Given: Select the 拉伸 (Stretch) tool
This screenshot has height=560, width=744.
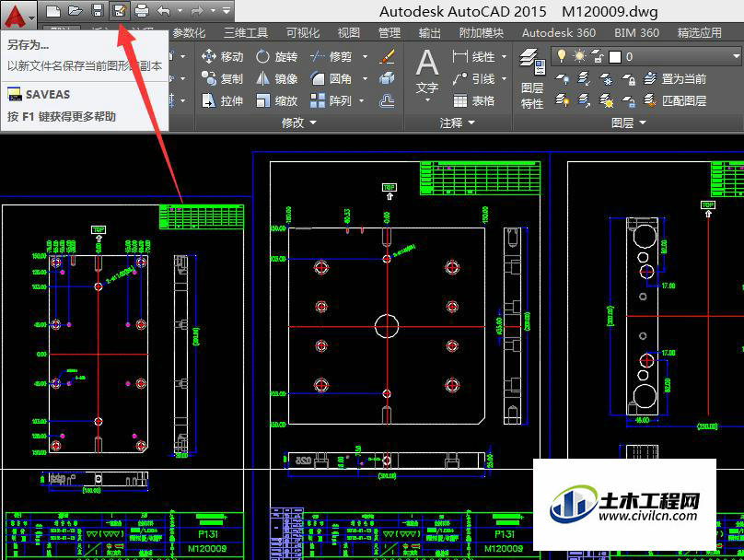Looking at the screenshot, I should tap(222, 100).
